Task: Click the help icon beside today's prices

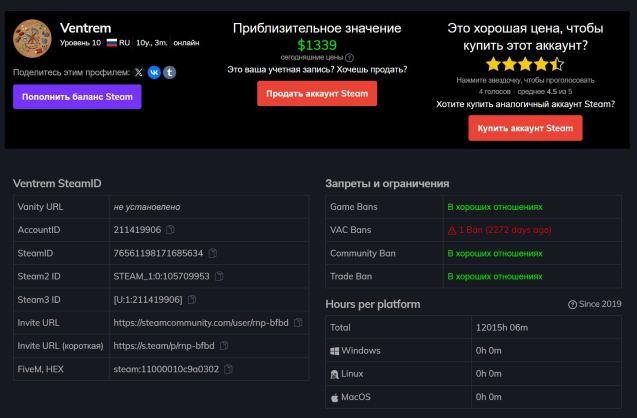Action: (349, 58)
